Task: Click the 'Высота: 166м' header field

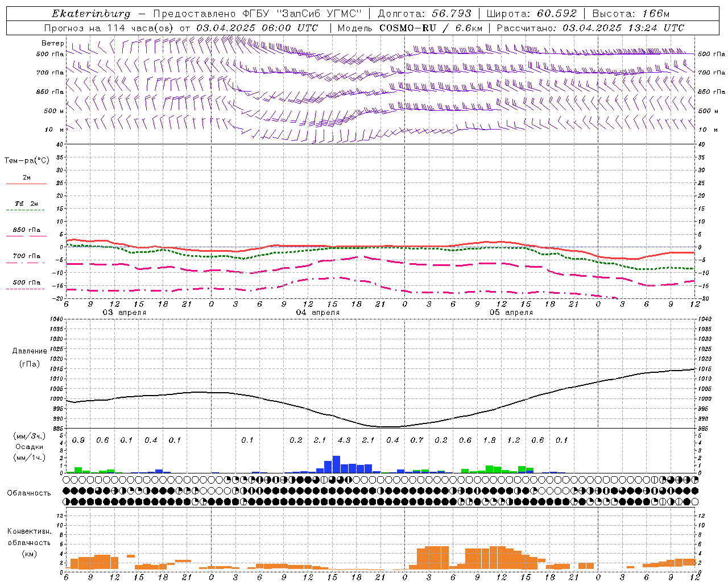Action: [x=631, y=14]
